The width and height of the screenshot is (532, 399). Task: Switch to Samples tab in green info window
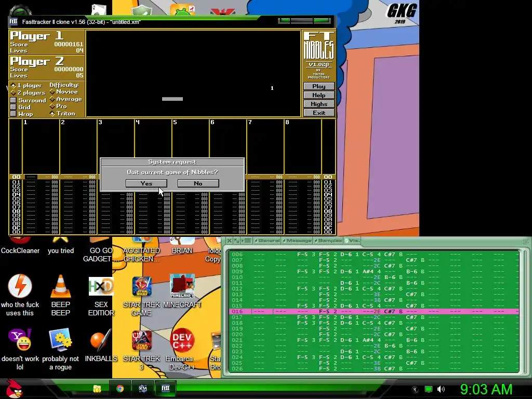coord(328,241)
